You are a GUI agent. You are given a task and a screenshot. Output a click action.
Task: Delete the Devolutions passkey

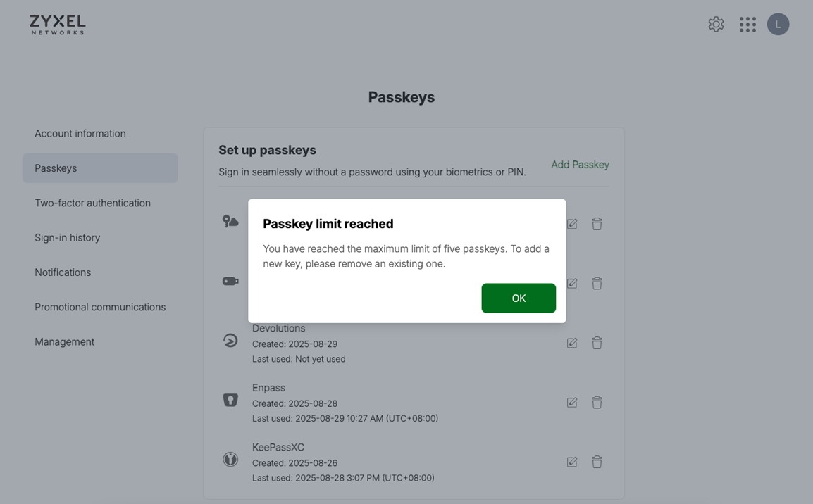pyautogui.click(x=597, y=343)
